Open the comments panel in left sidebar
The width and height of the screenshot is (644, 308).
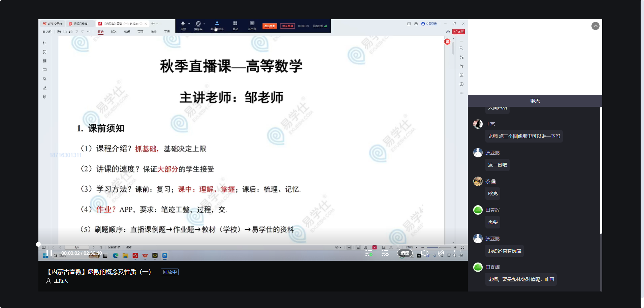[44, 70]
